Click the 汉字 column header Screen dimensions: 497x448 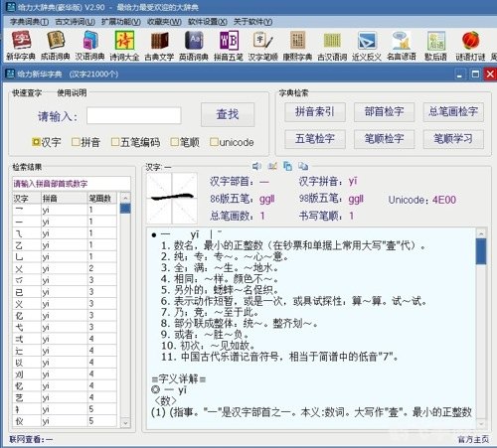coord(27,198)
